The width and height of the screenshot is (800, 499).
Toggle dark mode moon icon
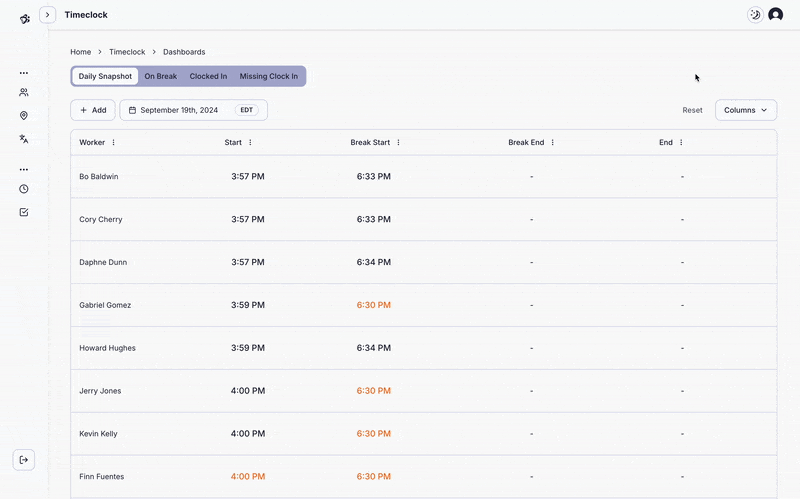(x=755, y=15)
